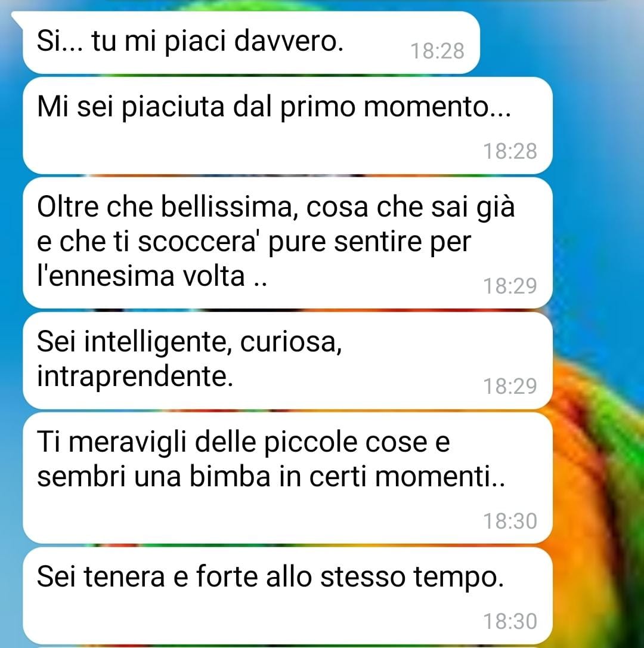Click the 18:29 timestamp beside 'l'ennesima volta'

coord(510,286)
